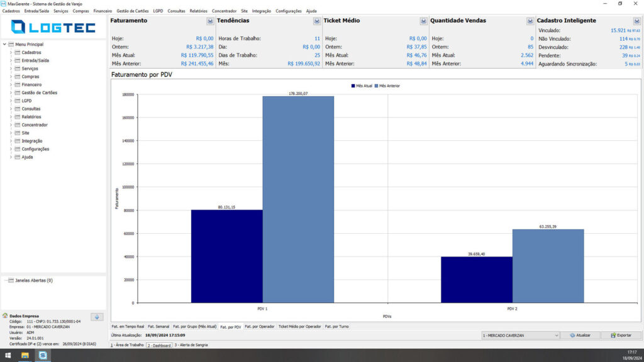Click the LOGTEC logo

(x=53, y=27)
